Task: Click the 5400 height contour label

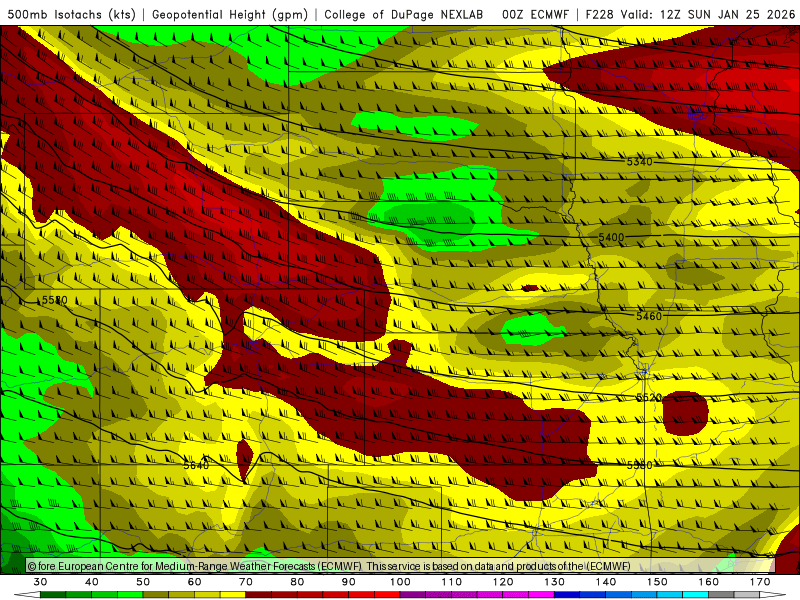Action: (x=611, y=237)
